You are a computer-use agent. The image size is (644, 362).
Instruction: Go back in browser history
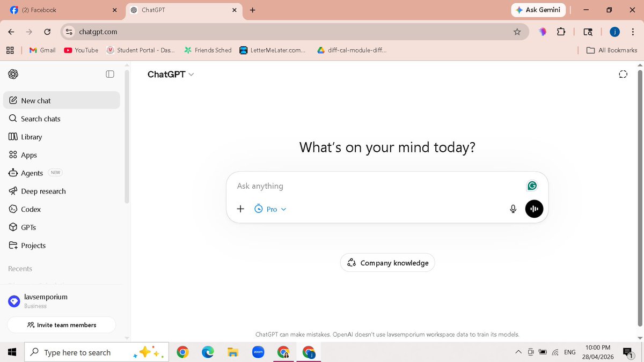(11, 32)
